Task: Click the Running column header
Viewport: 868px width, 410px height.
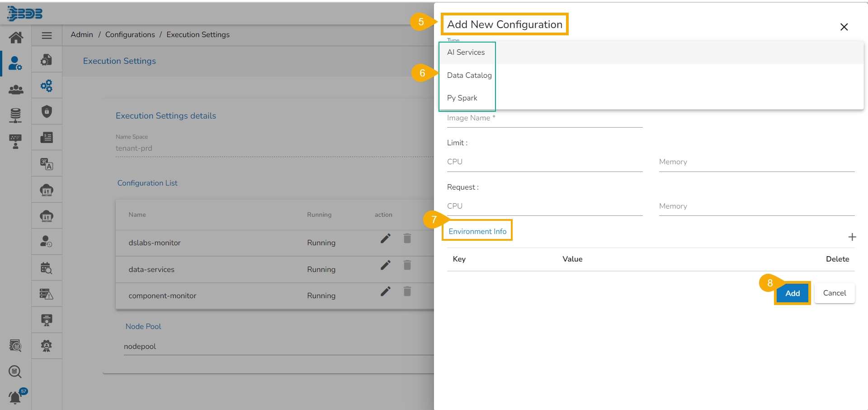Action: pos(319,215)
